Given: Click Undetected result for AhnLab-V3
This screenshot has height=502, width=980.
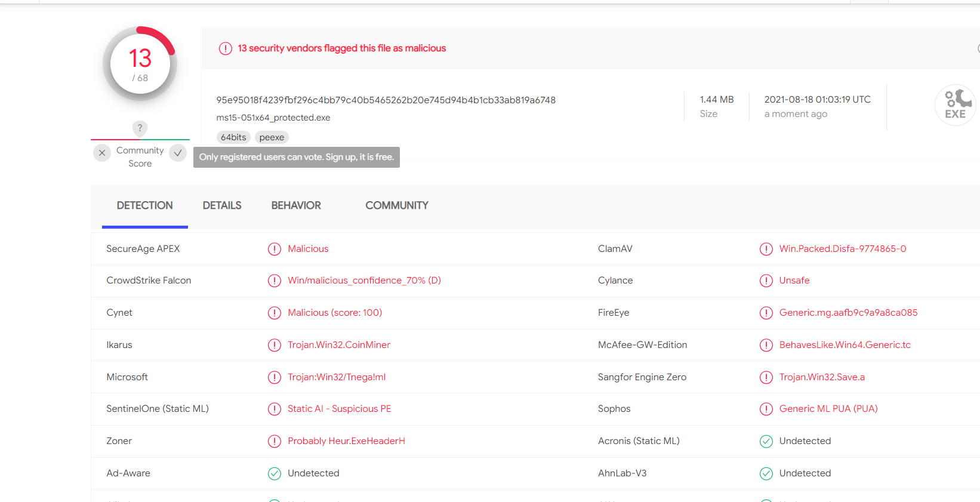Looking at the screenshot, I should 805,473.
